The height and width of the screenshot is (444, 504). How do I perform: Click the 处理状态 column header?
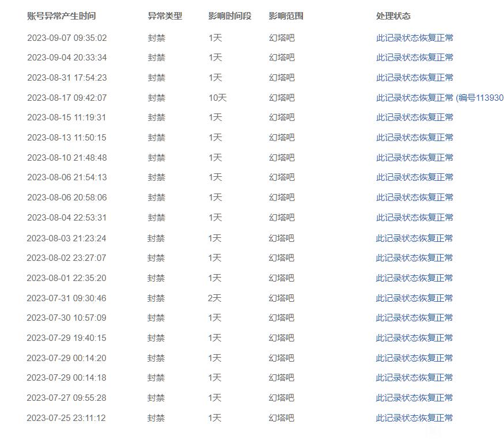point(393,16)
